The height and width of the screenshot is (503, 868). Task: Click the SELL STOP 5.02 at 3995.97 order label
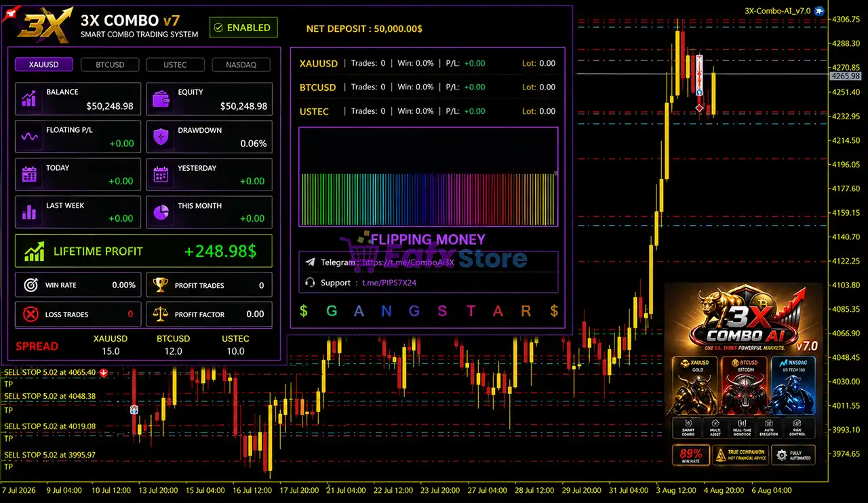coord(50,455)
